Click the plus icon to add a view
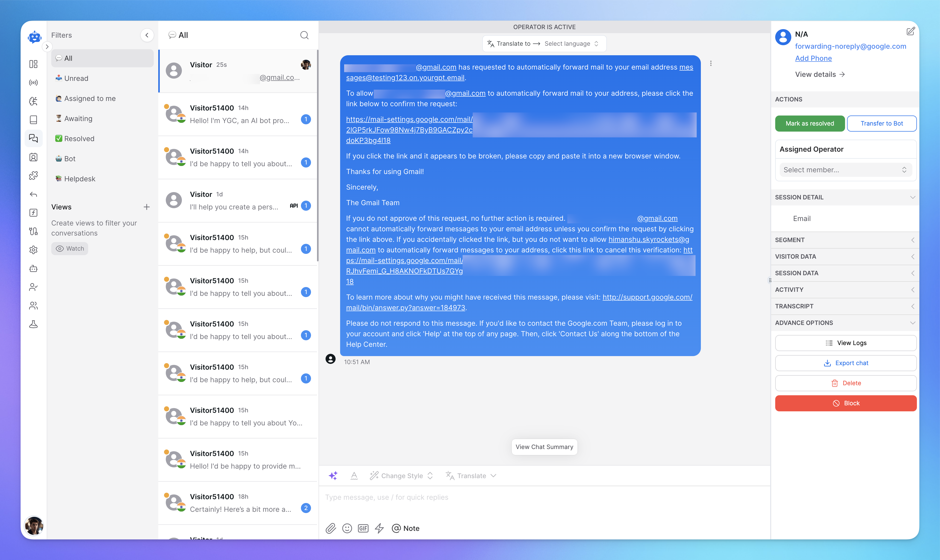Image resolution: width=940 pixels, height=560 pixels. (147, 207)
